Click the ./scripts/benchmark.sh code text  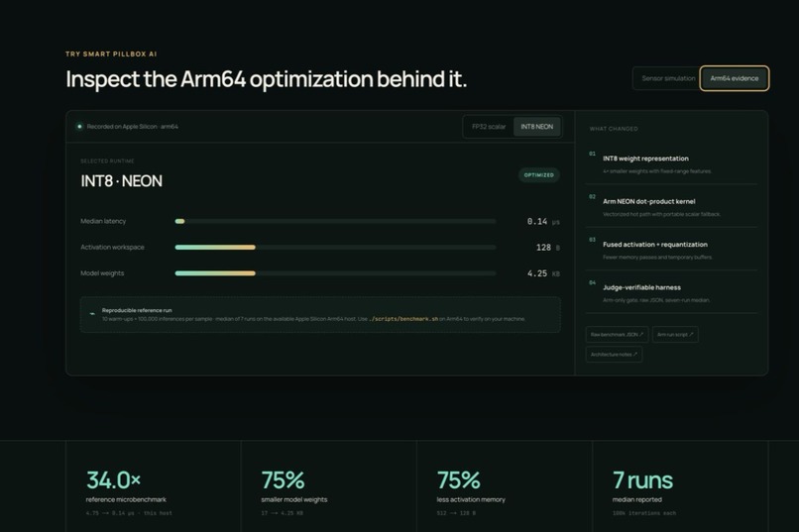coord(403,319)
